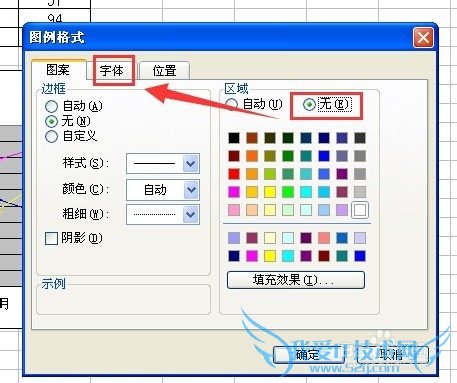Pick the brown swatch in top row
The height and width of the screenshot is (383, 457).
252,138
